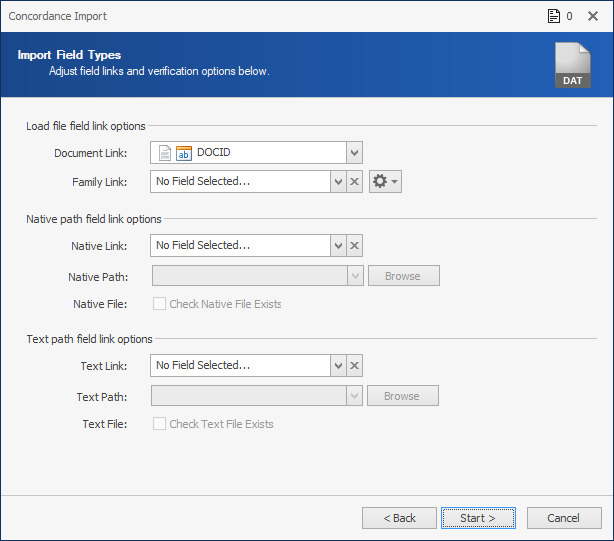The image size is (614, 541).
Task: Click the 'Text File:' label
Action: click(105, 424)
